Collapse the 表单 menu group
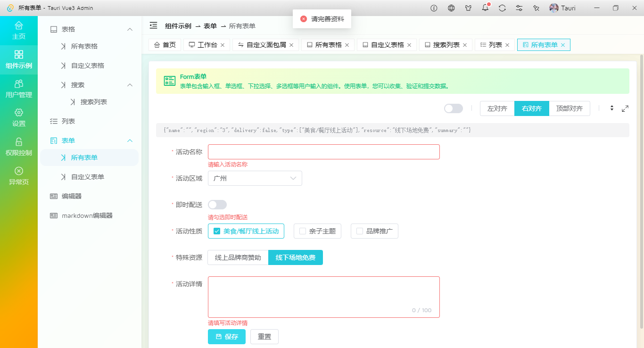This screenshot has height=348, width=644. [x=90, y=140]
